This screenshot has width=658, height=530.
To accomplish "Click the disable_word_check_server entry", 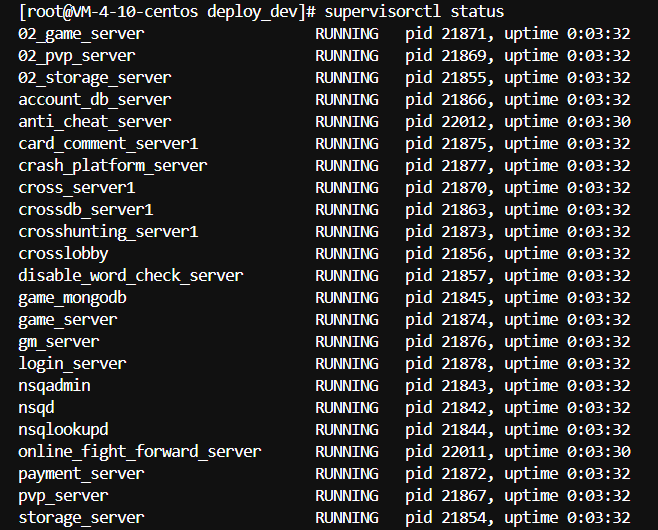I will pyautogui.click(x=130, y=275).
